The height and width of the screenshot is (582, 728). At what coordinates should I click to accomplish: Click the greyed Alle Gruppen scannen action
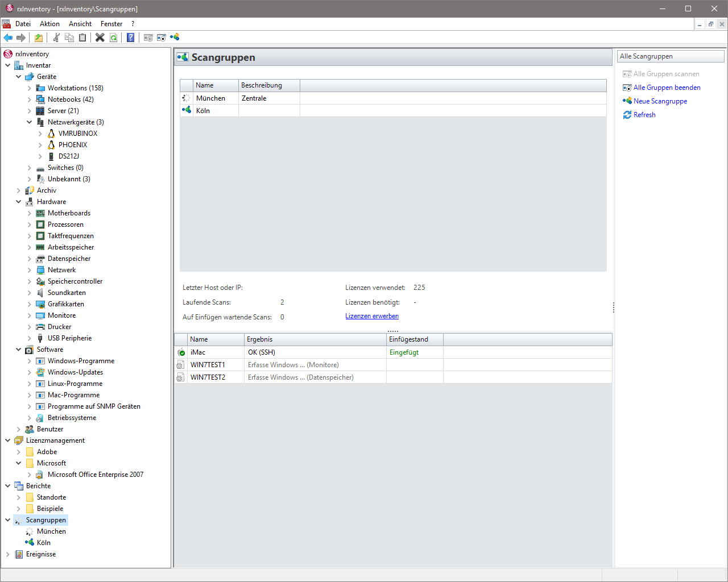tap(667, 74)
